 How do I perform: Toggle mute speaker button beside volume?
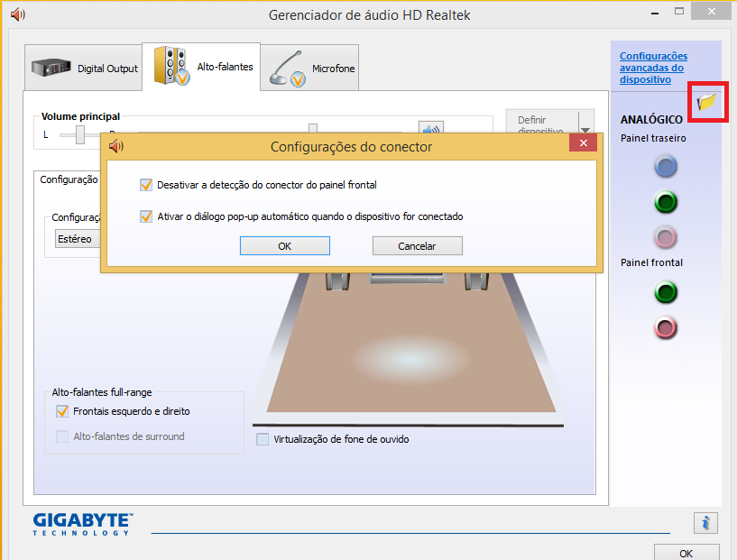431,128
